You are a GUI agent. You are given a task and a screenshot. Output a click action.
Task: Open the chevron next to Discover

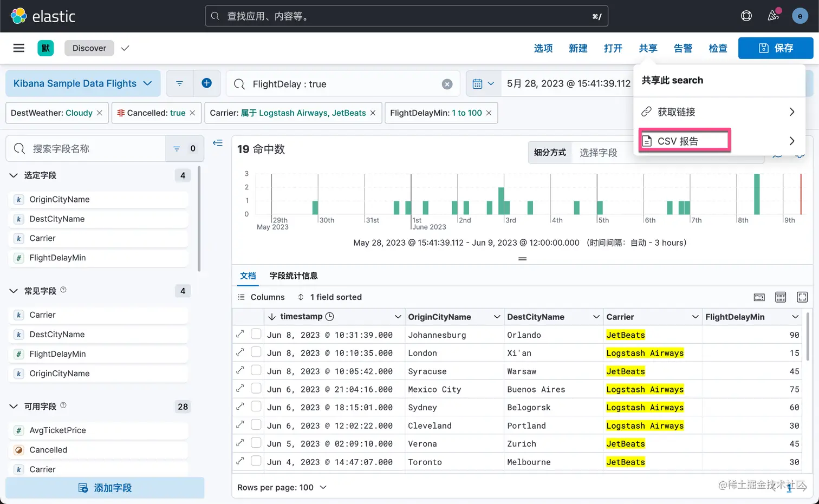(x=125, y=48)
